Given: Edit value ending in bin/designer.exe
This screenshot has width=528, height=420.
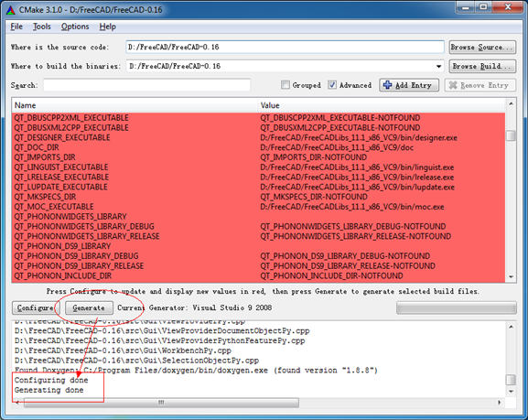Looking at the screenshot, I should [359, 137].
